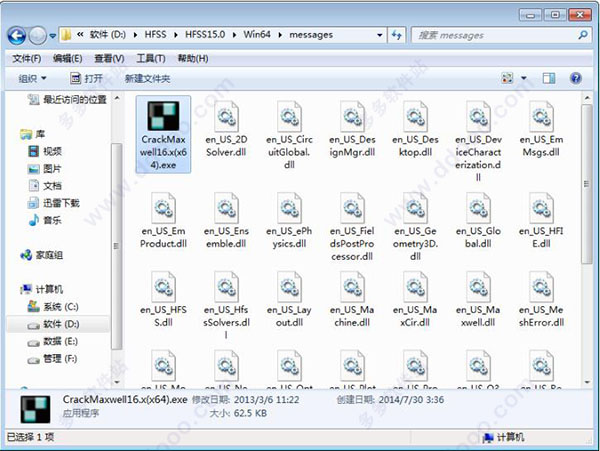
Task: Select en_US_CircuitGlobal.dll file icon
Action: tap(289, 116)
